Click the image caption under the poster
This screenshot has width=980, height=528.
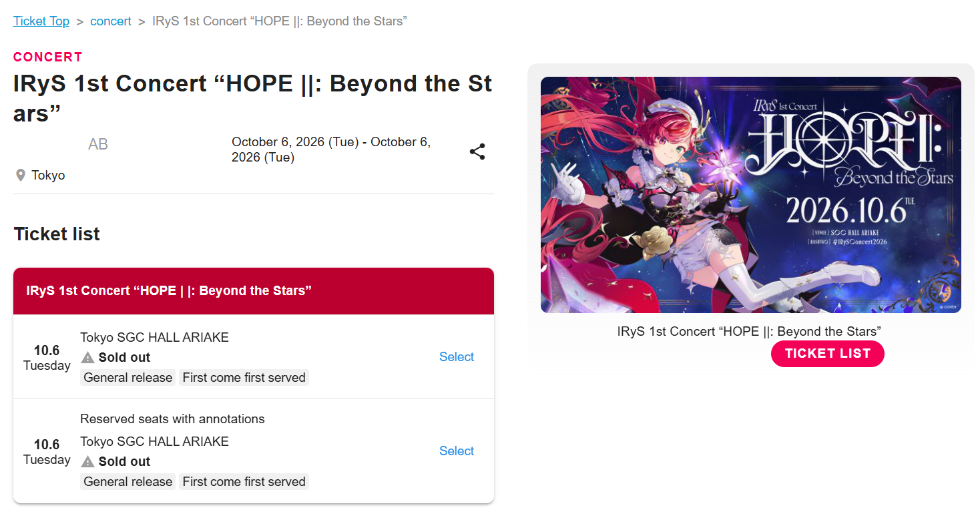(750, 332)
